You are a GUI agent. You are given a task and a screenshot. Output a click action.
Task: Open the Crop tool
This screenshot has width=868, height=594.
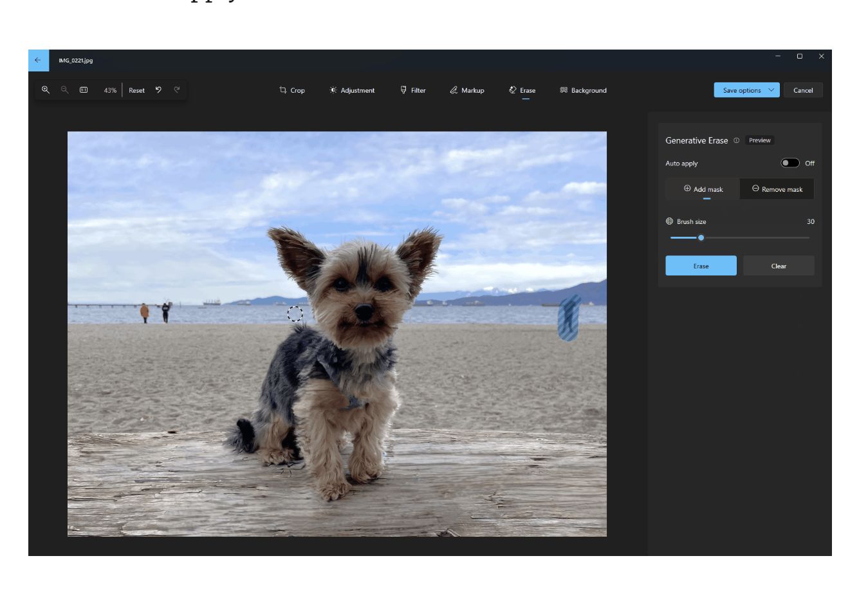point(292,90)
